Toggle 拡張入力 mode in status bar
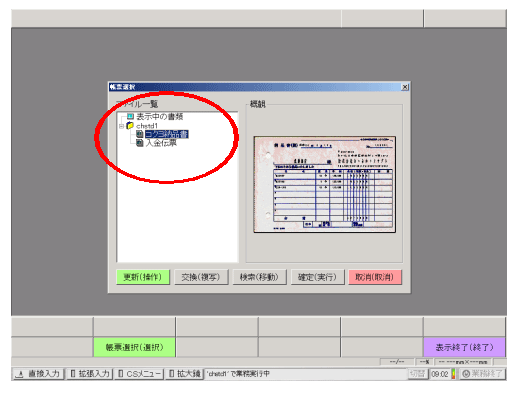This screenshot has height=396, width=516. (x=90, y=374)
